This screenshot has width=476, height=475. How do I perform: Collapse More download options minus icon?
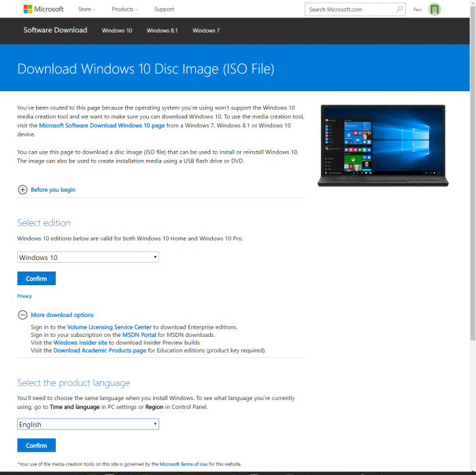pos(22,314)
